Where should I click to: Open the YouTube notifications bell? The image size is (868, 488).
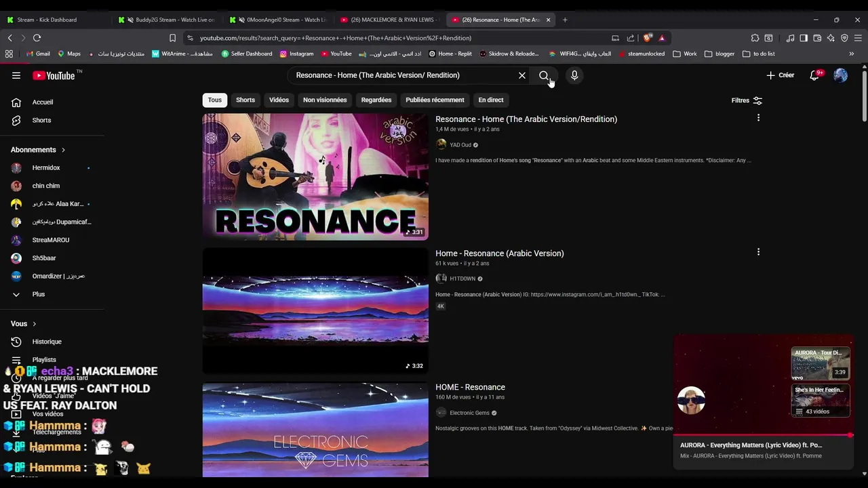coord(814,75)
